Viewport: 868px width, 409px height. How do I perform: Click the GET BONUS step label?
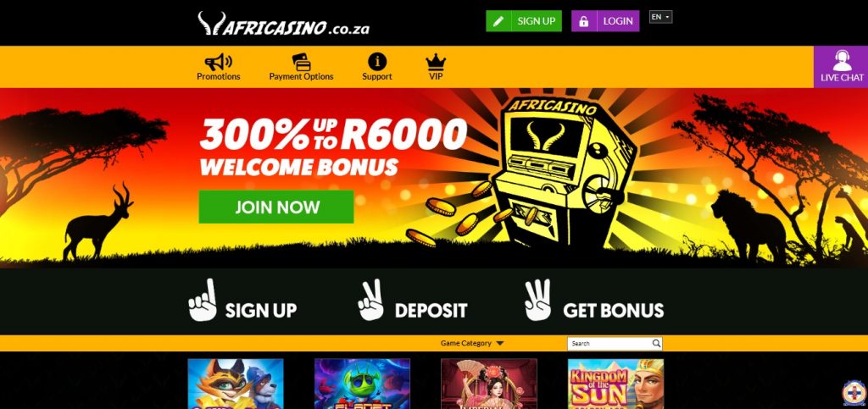(614, 310)
